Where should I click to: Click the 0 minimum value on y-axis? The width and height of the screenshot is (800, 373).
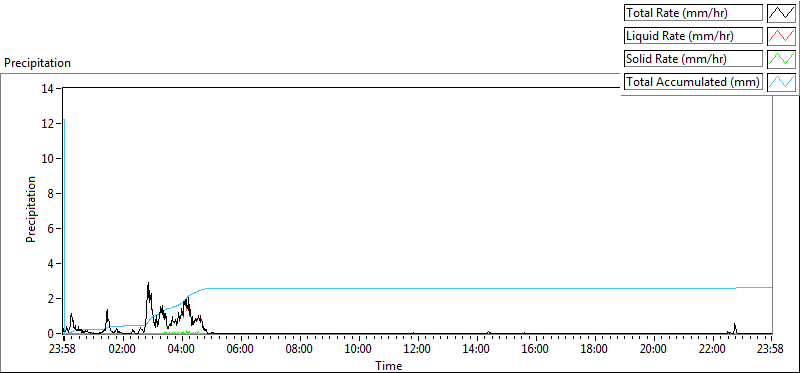tap(51, 333)
